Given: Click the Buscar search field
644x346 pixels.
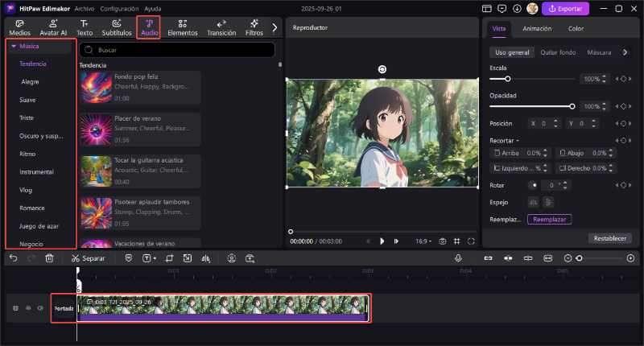Looking at the screenshot, I should [x=177, y=50].
